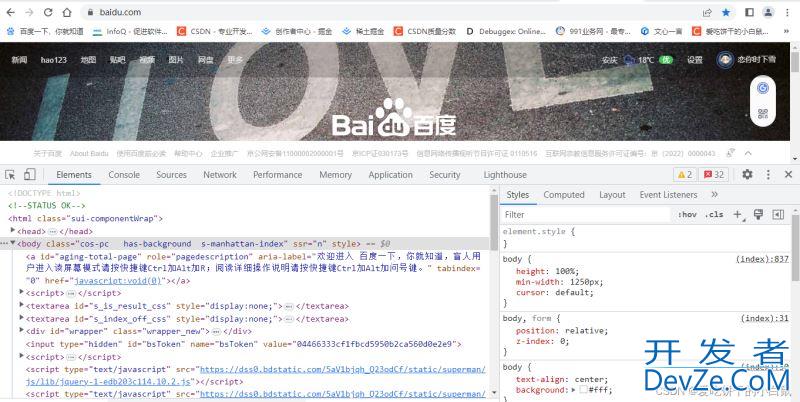Open the InfoQ bookmark
Viewport: 800px width, 402px height.
130,32
